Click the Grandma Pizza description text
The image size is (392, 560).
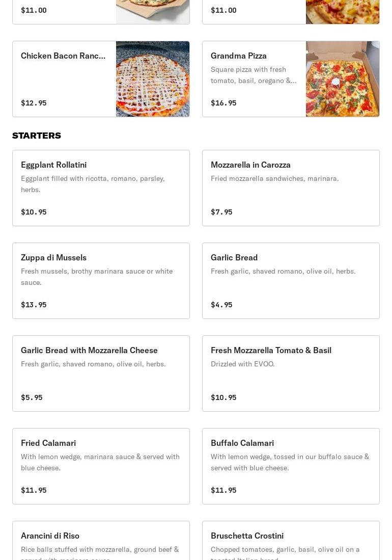coord(254,75)
